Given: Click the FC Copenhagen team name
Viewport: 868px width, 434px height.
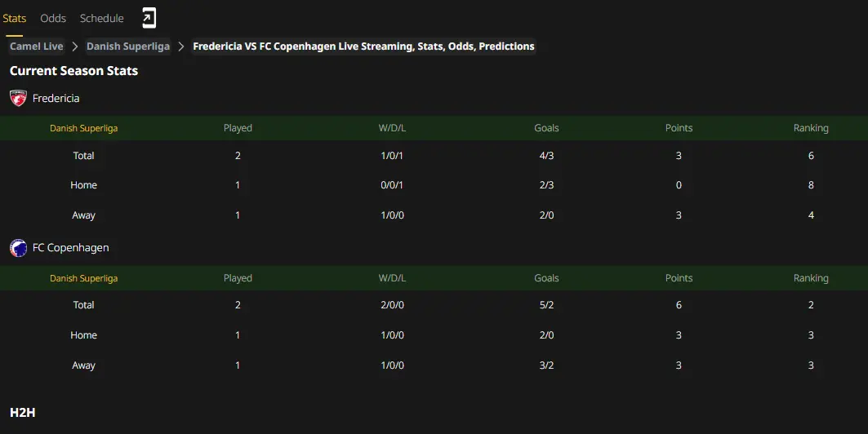Looking at the screenshot, I should (71, 248).
